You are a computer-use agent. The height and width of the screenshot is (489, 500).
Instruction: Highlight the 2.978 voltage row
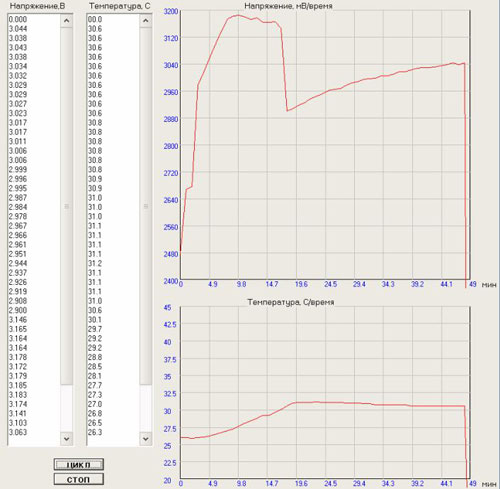18,216
